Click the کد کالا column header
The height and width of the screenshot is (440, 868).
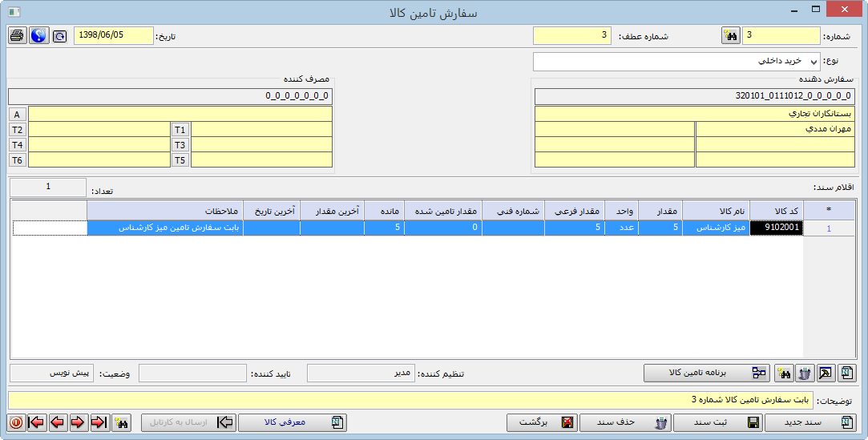(777, 211)
